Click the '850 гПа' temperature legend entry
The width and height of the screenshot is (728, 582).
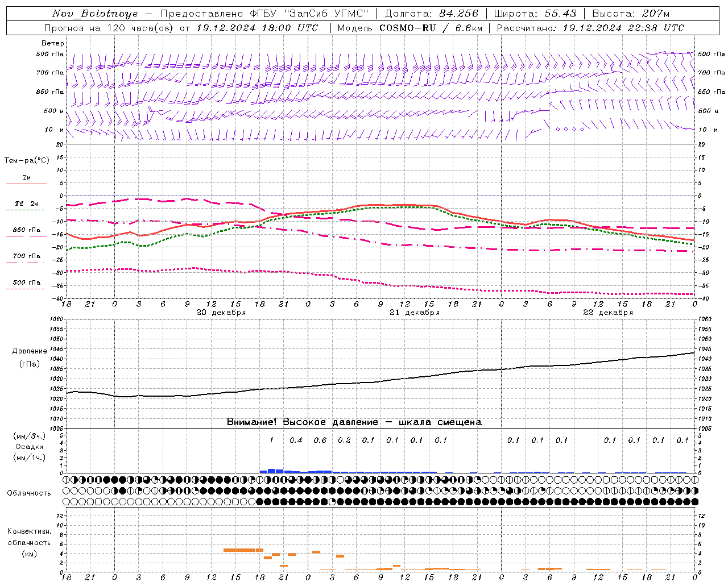(26, 230)
